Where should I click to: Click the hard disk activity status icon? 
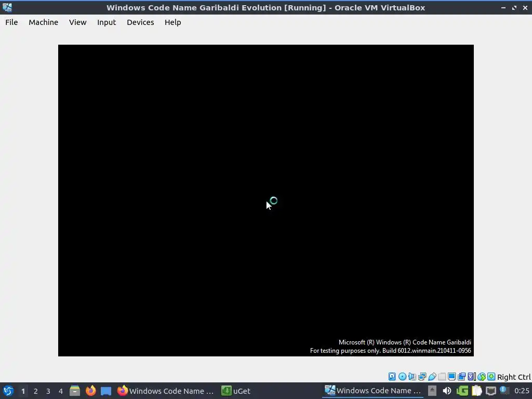coord(392,377)
